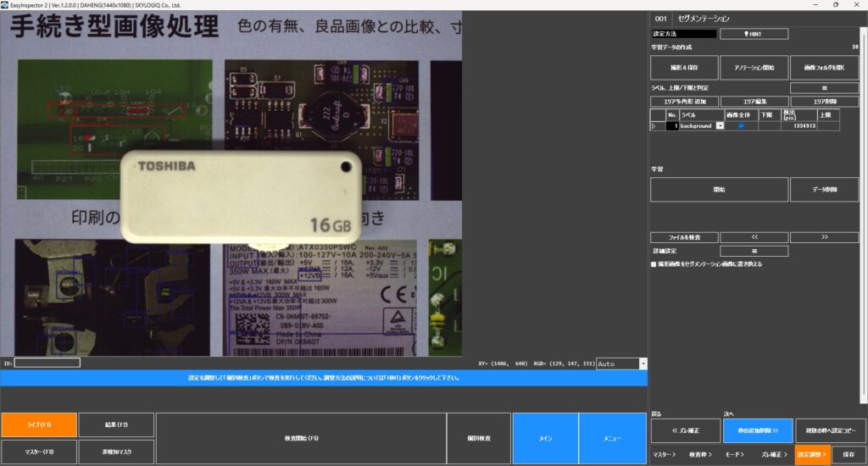Click the 個別検査 button
868x466 pixels.
479,438
